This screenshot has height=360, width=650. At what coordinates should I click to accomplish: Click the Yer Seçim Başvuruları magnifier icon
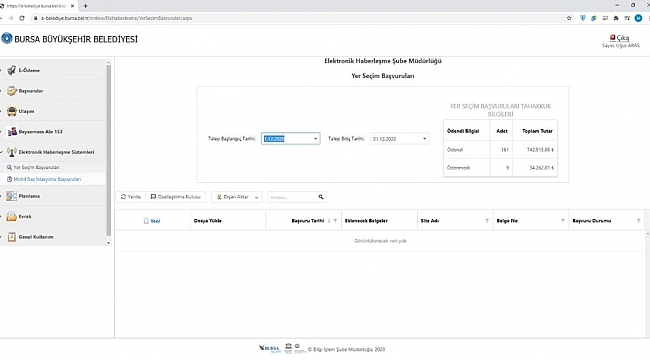click(9, 168)
